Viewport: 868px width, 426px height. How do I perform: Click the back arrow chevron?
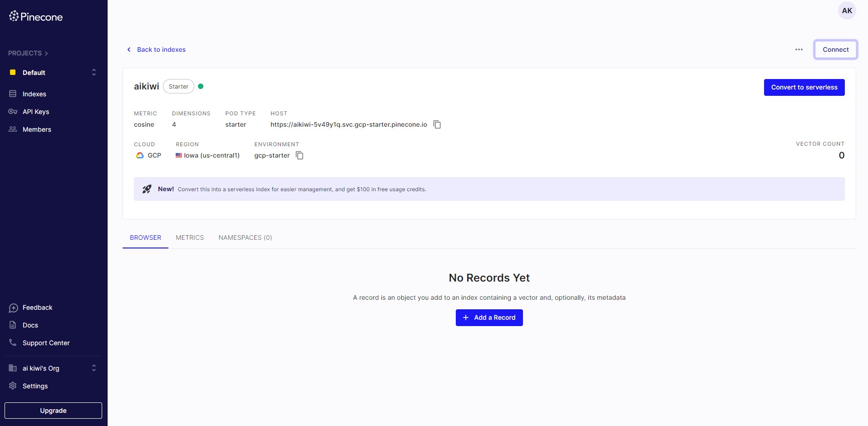pos(129,50)
